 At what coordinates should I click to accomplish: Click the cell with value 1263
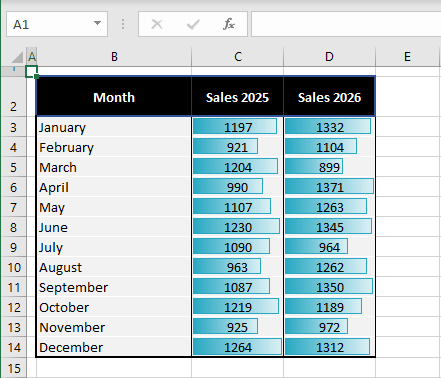[329, 207]
